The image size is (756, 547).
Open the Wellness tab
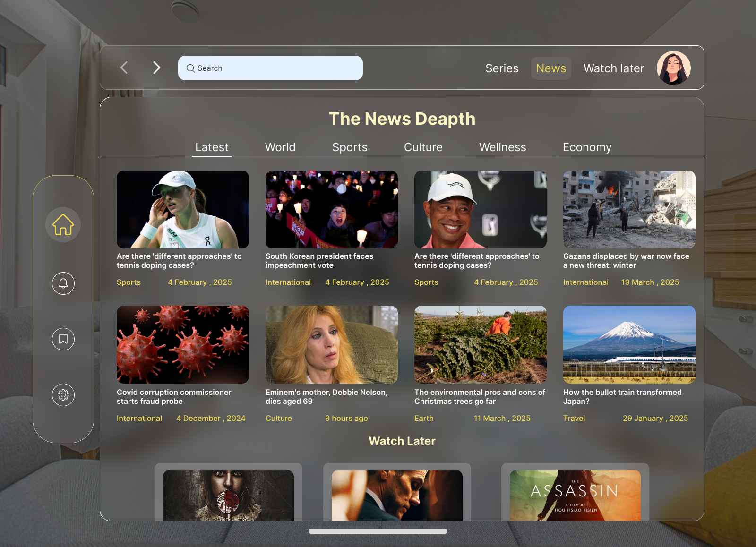tap(503, 147)
